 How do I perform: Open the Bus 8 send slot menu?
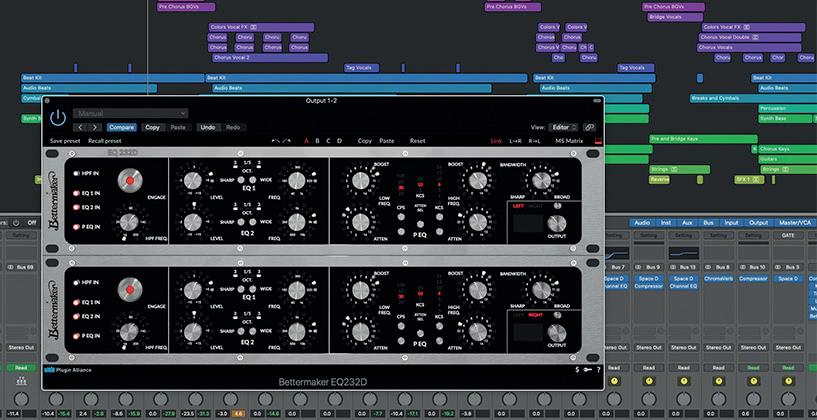718,267
